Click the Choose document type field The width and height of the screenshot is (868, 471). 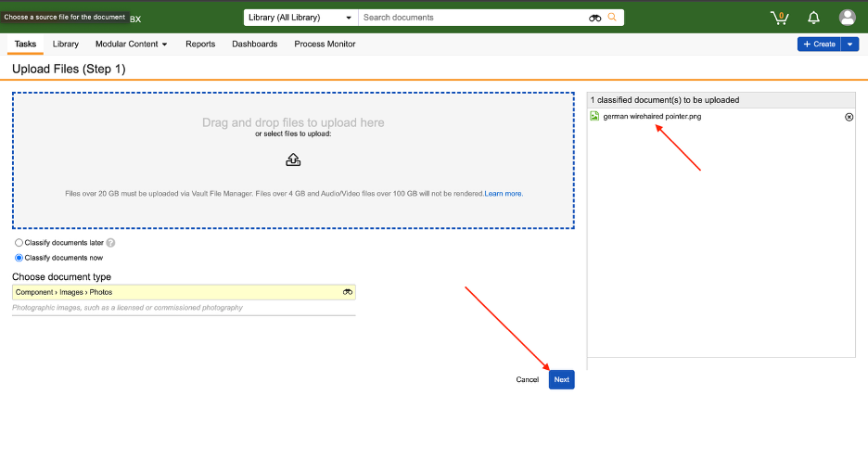coord(184,292)
